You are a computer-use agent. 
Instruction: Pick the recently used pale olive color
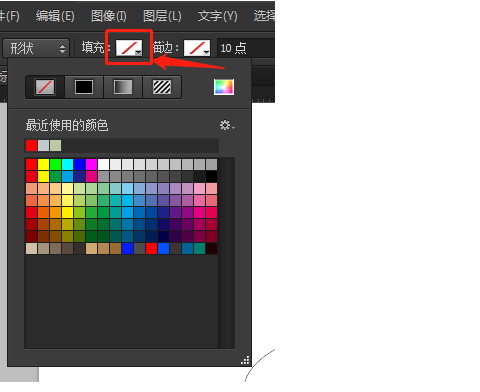point(55,146)
